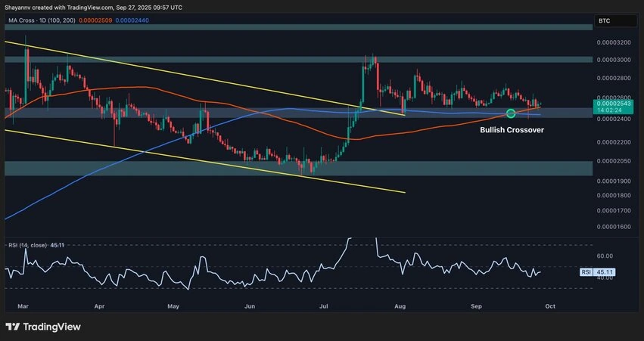Image resolution: width=644 pixels, height=341 pixels.
Task: Select the Aug label on time axis
Action: click(400, 307)
